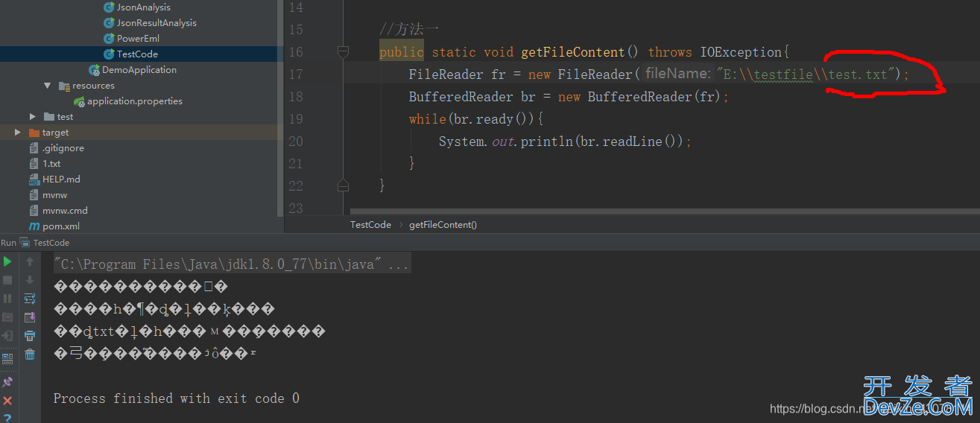Screen dimensions: 980x423
Task: Click the Dump Threads camera icon
Action: [7, 317]
